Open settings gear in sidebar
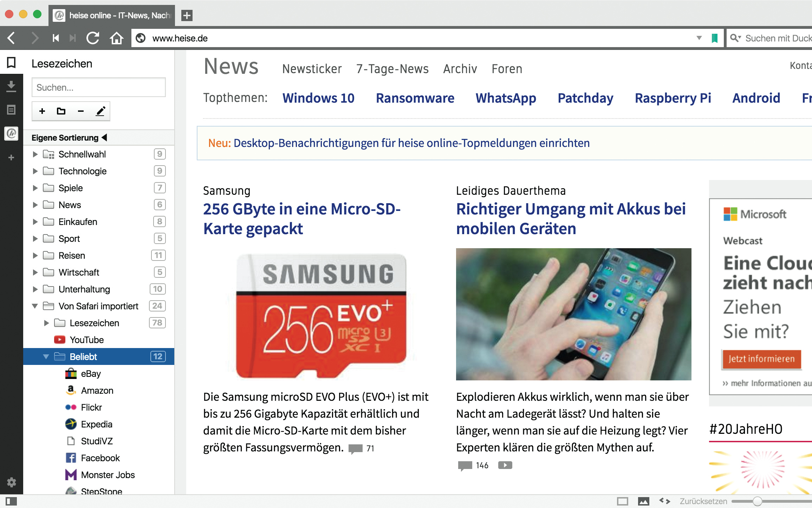 pos(11,482)
